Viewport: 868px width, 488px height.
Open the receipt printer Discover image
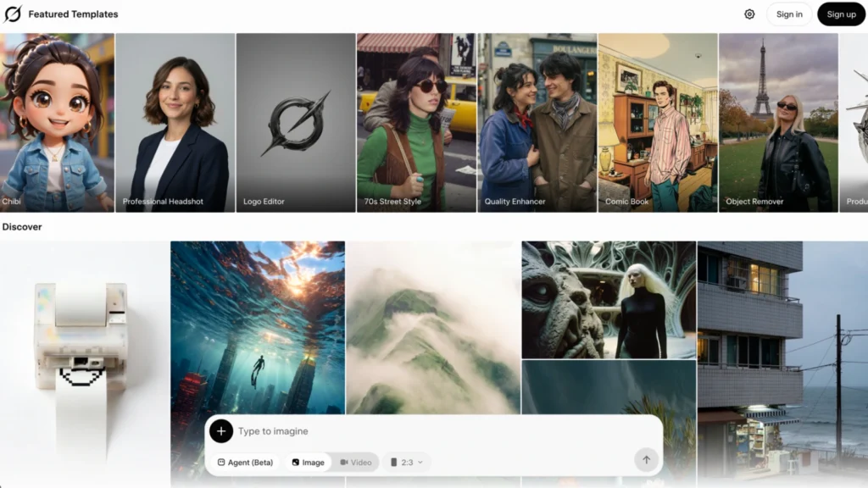point(85,364)
